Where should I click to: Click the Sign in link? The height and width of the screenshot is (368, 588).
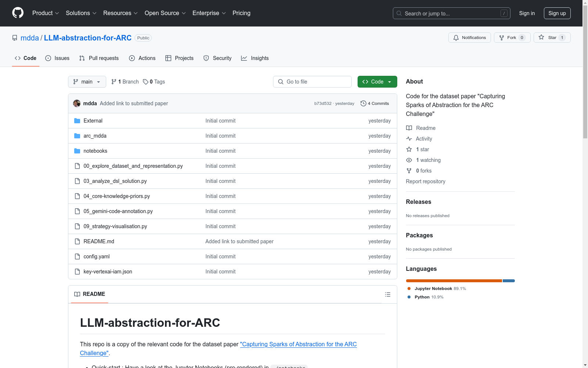pos(527,13)
